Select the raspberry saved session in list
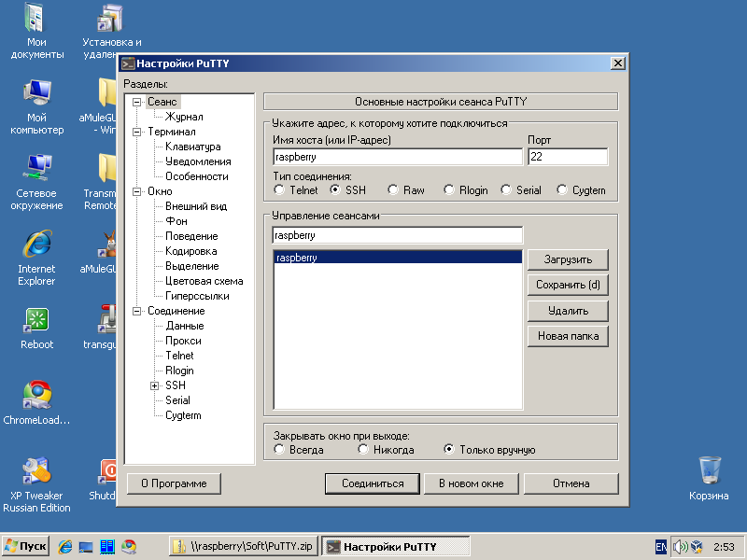The image size is (747, 560). click(x=398, y=258)
